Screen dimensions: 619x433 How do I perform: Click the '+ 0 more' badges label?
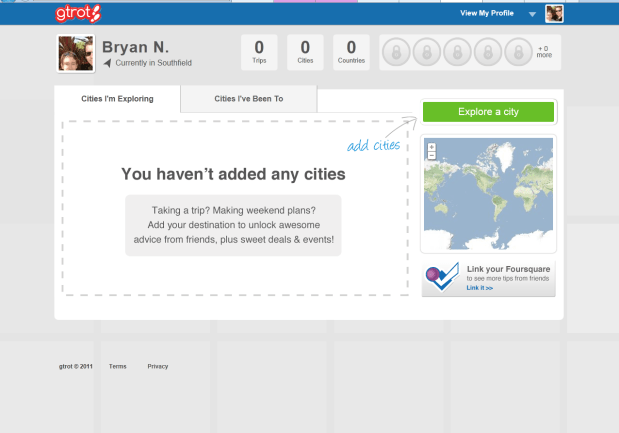[544, 52]
